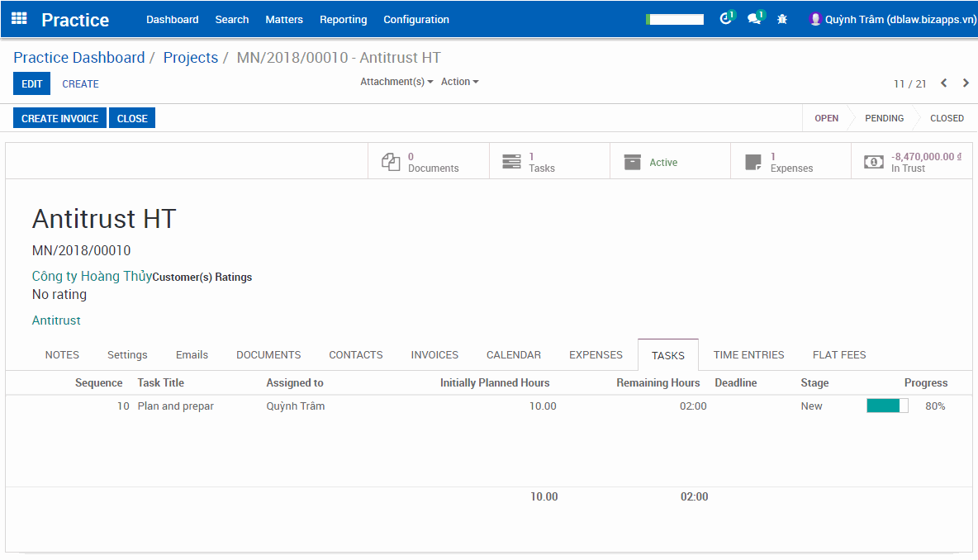Switch to the TIME ENTRIES tab
This screenshot has height=560, width=978.
click(748, 355)
